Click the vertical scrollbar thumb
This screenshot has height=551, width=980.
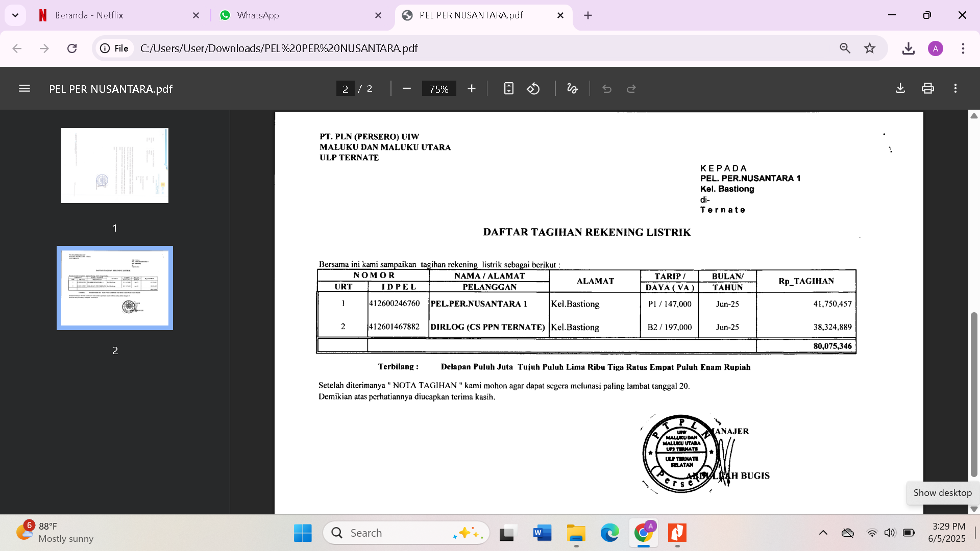974,394
